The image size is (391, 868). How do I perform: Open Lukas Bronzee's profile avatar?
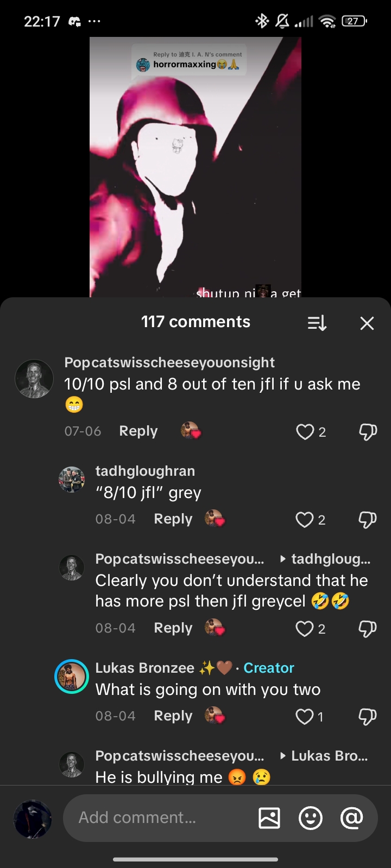point(72,676)
